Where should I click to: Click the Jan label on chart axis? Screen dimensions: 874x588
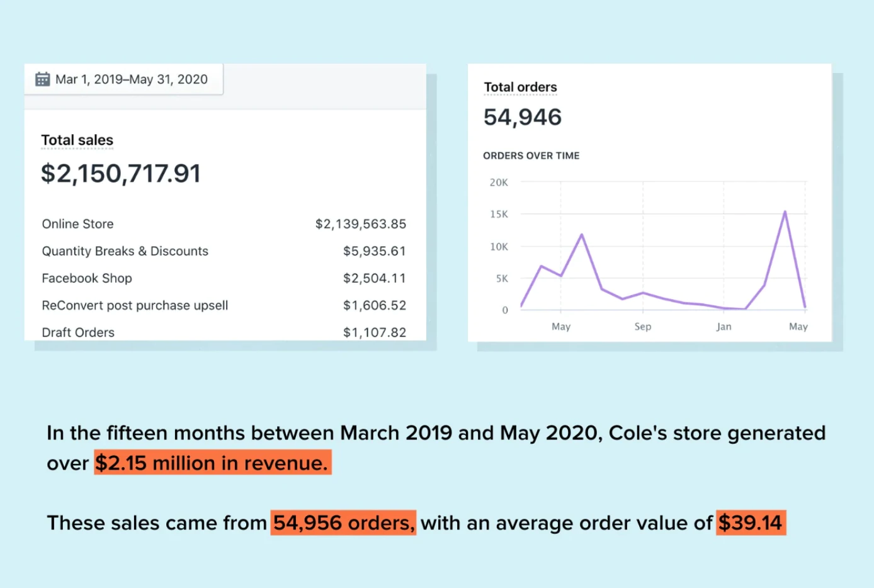click(x=724, y=326)
